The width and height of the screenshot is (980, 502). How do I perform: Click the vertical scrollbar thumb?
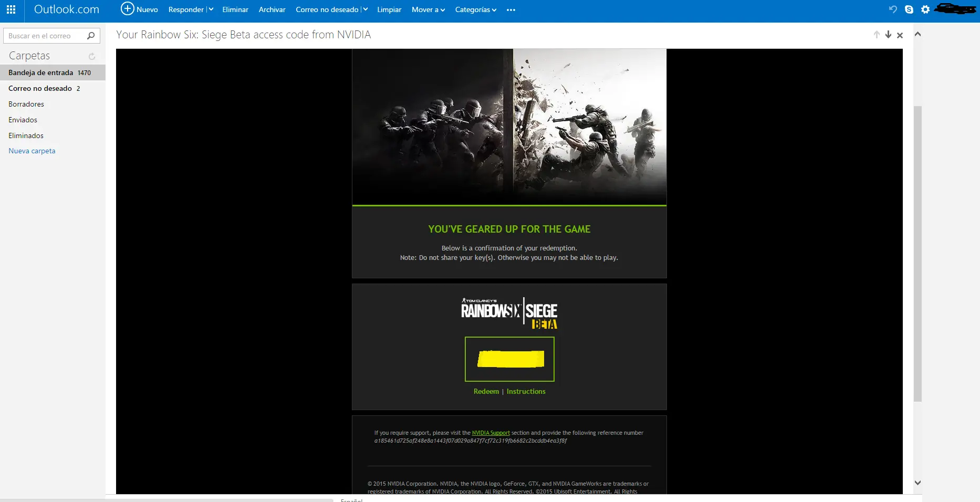point(918,254)
